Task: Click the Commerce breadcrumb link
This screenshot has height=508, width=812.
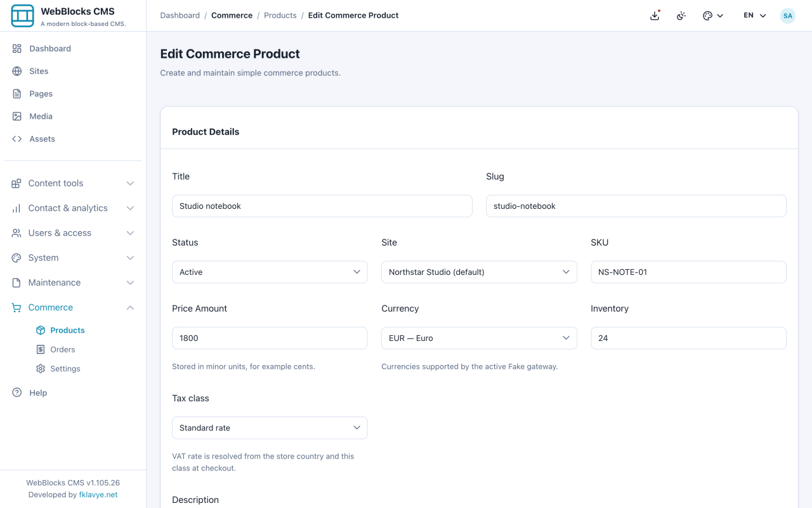Action: click(x=232, y=15)
